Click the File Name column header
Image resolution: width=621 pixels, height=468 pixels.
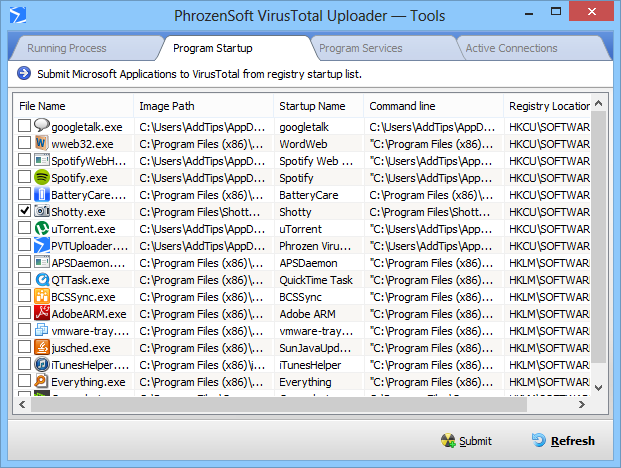click(x=73, y=106)
